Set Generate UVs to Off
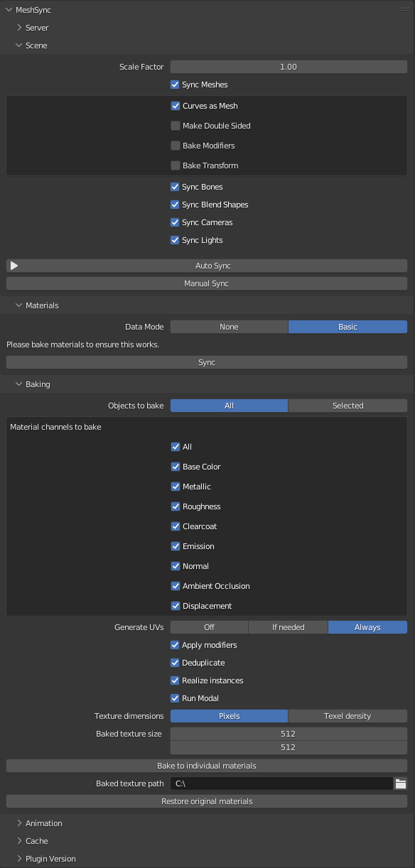Image resolution: width=415 pixels, height=868 pixels. 209,627
